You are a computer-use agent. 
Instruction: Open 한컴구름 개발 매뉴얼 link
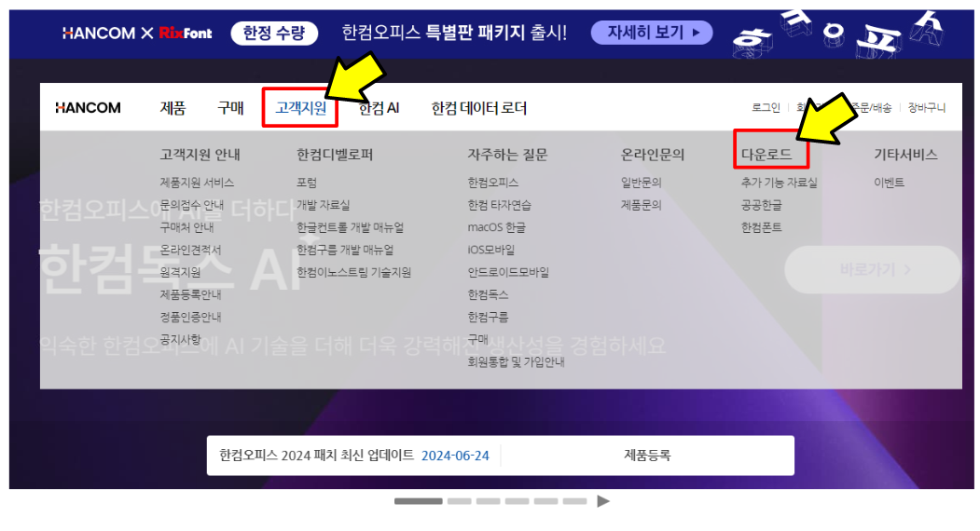(x=345, y=250)
